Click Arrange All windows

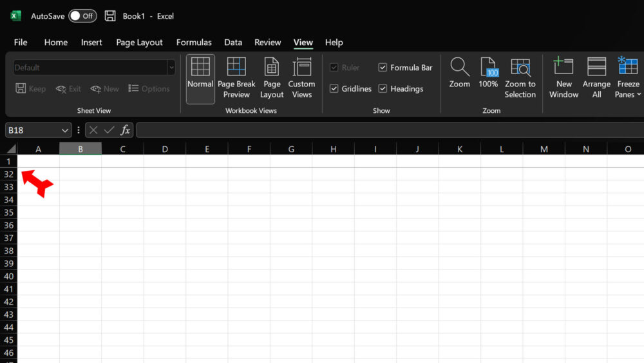[x=596, y=67]
